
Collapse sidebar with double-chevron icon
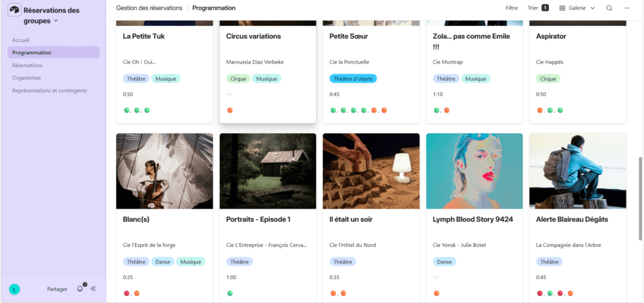click(93, 289)
